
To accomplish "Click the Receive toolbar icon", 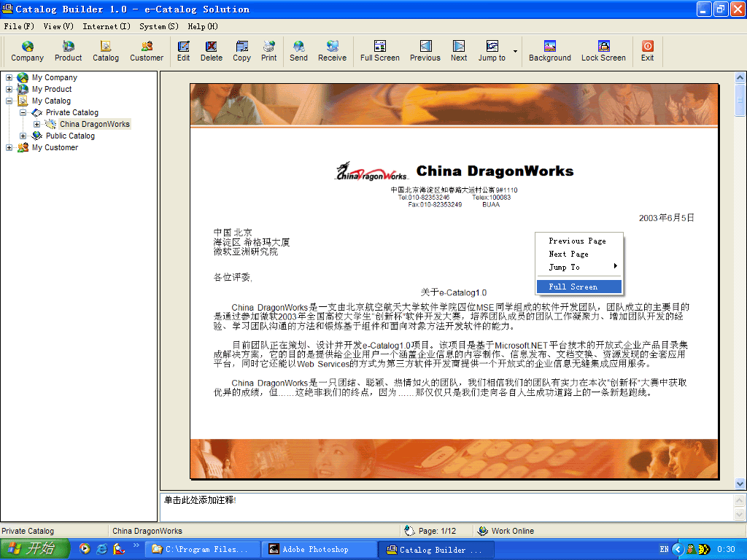I will pos(332,51).
